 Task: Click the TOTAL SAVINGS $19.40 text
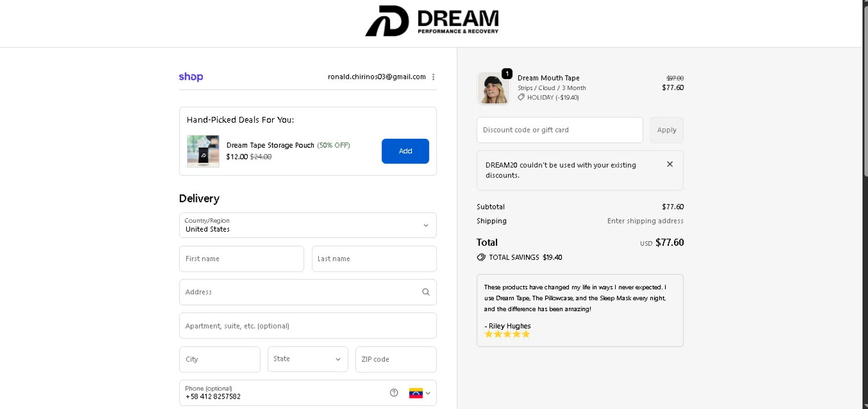pyautogui.click(x=525, y=257)
